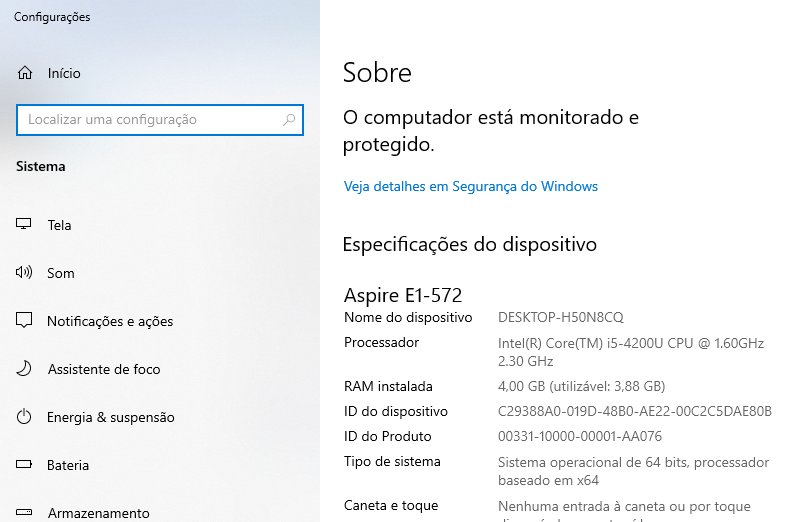Click the 'O computador está monitorado e protegido' text

(x=491, y=131)
